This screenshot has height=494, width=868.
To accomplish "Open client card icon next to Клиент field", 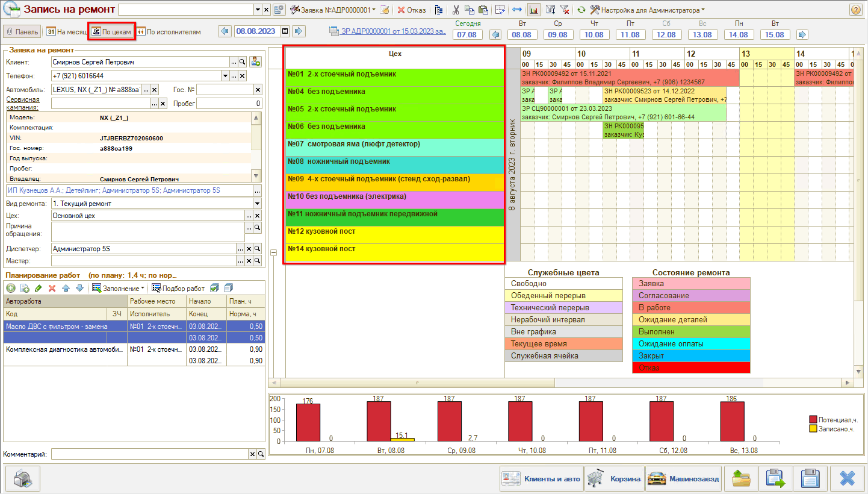I will [x=256, y=61].
